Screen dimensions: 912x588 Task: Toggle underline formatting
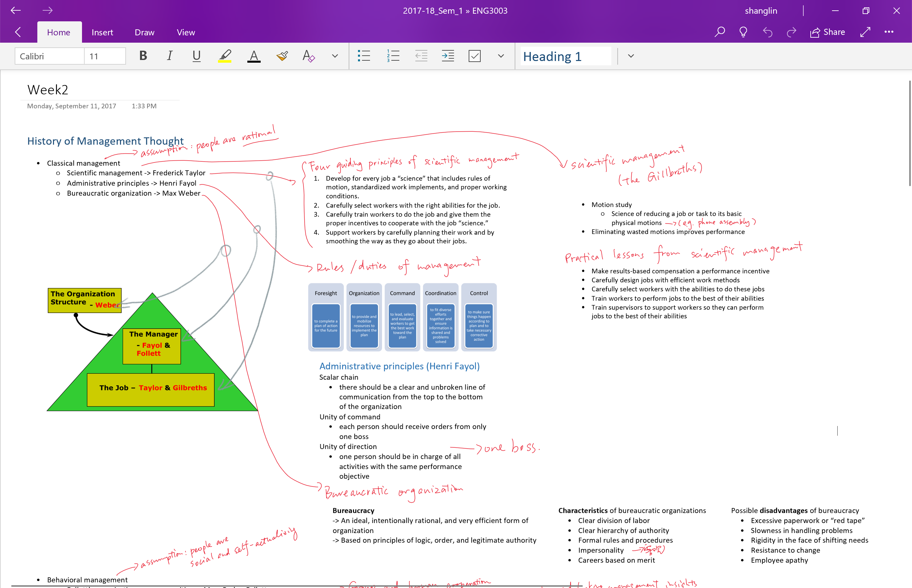pyautogui.click(x=196, y=56)
